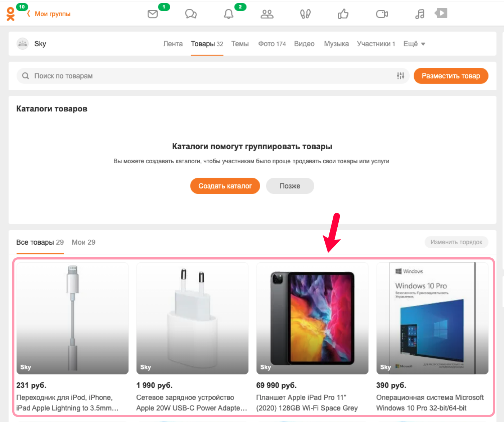Image resolution: width=504 pixels, height=422 pixels.
Task: Go back to Мои группы
Action: [x=49, y=14]
